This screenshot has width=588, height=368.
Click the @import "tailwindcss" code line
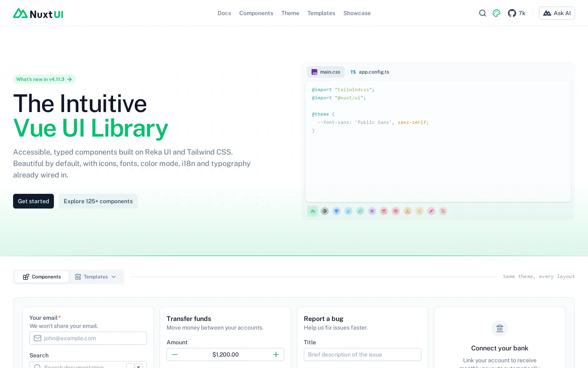pyautogui.click(x=343, y=90)
